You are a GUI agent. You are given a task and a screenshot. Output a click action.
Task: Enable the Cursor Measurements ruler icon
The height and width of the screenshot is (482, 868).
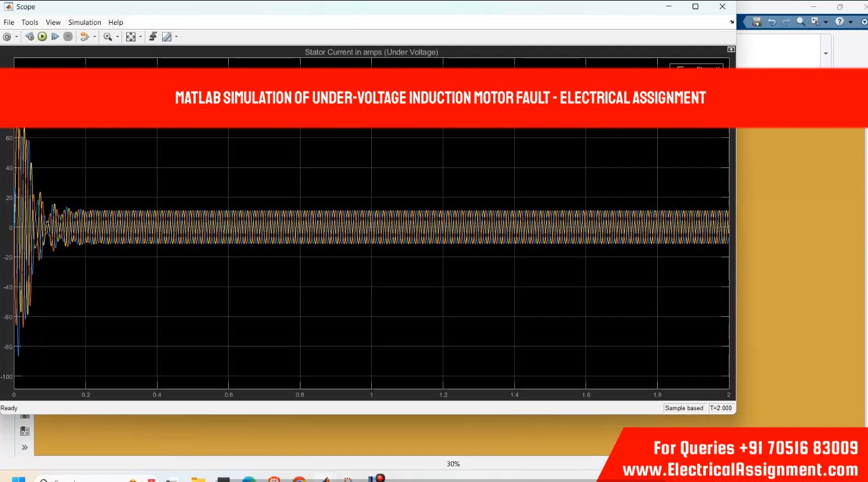(167, 36)
